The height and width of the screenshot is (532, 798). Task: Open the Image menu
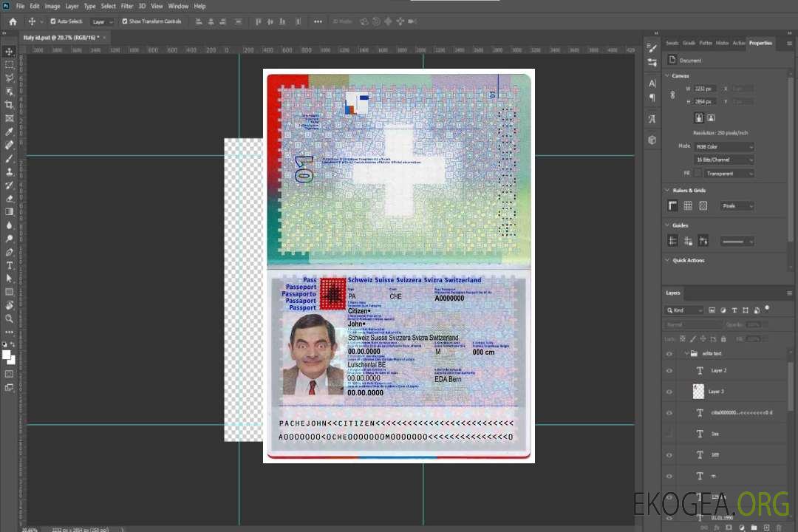coord(52,6)
